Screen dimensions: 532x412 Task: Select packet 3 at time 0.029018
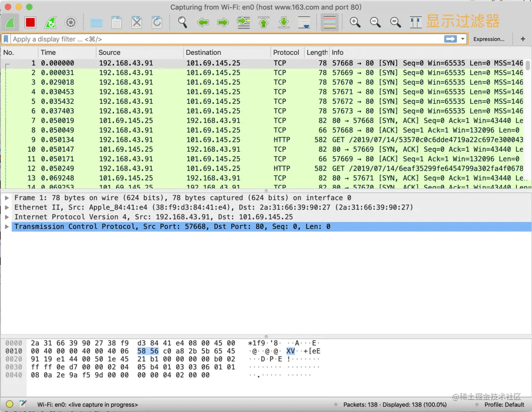[x=263, y=82]
